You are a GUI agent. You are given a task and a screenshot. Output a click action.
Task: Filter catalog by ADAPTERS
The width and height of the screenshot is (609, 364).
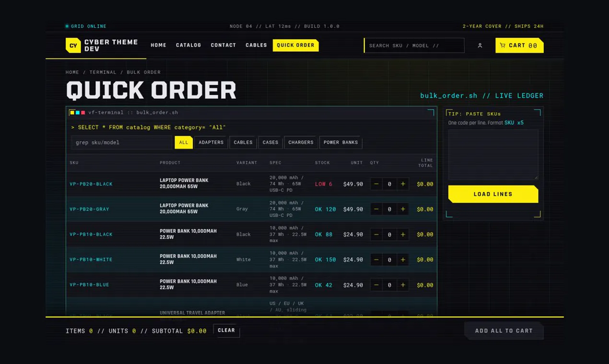(211, 142)
